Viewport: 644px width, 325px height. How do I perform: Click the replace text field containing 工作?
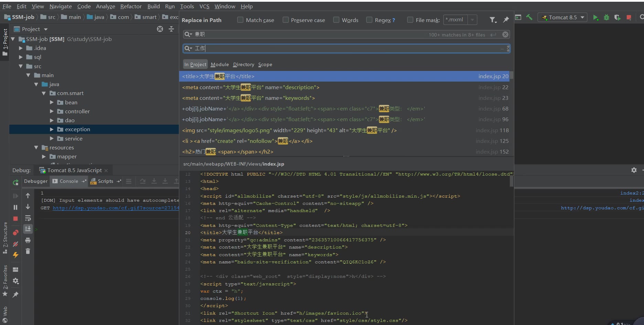click(346, 49)
